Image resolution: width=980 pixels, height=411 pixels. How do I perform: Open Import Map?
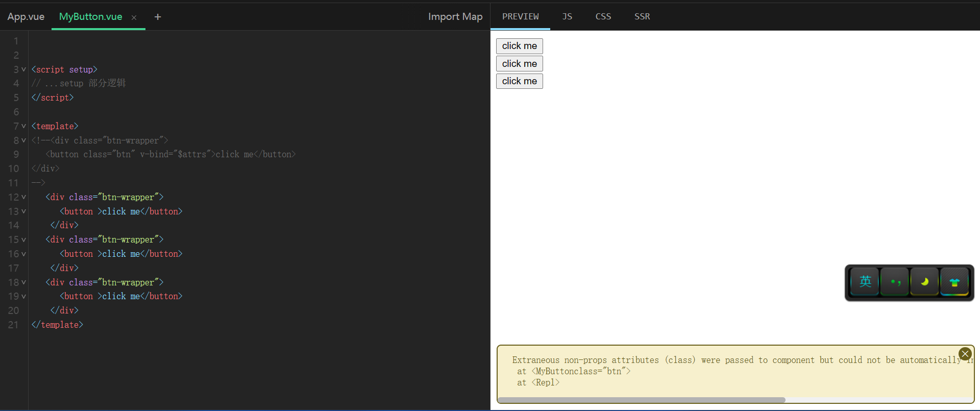[455, 17]
